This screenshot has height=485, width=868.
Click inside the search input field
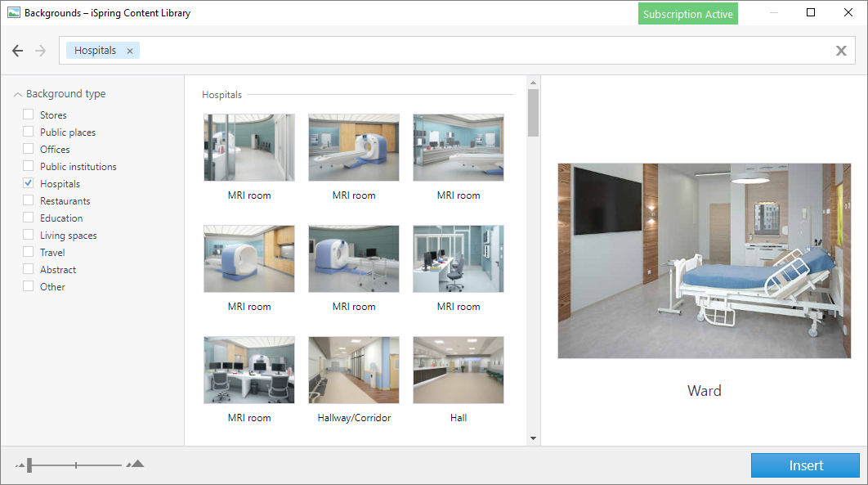coord(482,51)
